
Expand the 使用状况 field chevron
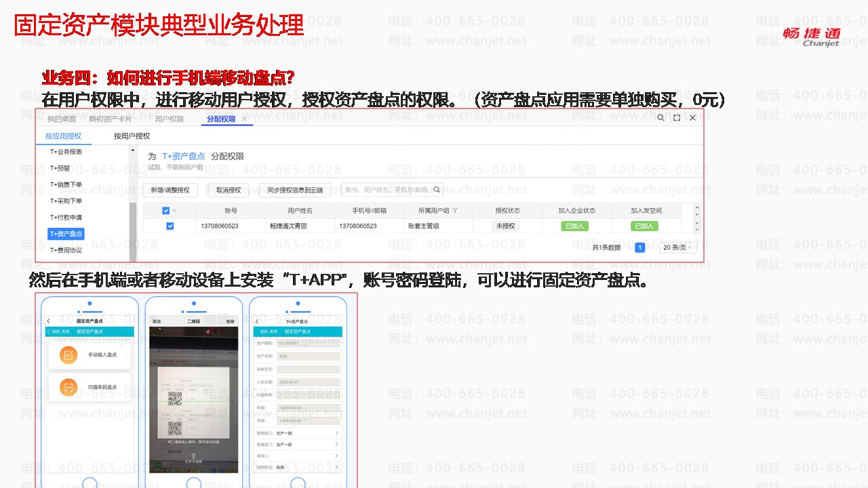click(x=336, y=468)
